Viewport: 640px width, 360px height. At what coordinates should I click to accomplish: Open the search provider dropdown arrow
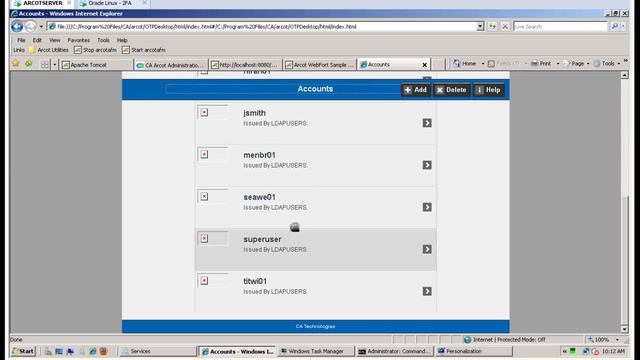(623, 27)
